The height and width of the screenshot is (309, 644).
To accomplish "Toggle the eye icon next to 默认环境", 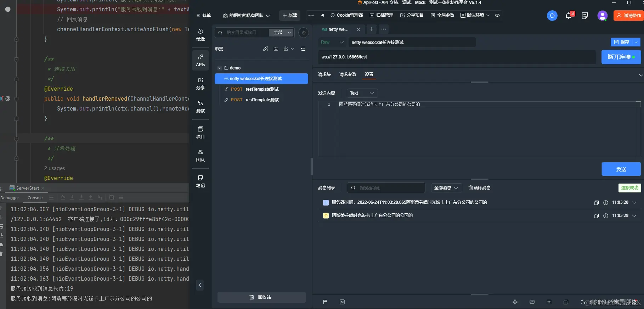I will click(x=497, y=15).
